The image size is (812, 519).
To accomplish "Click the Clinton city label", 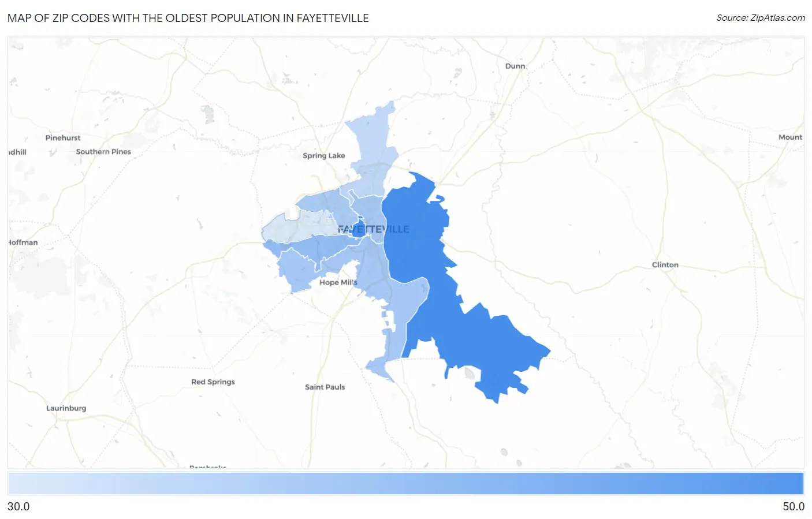I will (x=665, y=265).
